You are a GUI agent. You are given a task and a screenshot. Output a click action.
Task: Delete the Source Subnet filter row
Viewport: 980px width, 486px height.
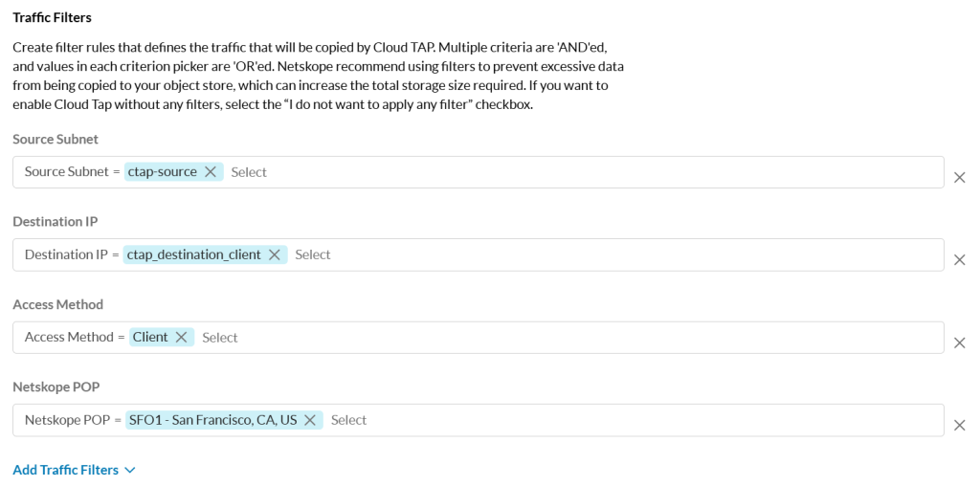[x=959, y=177]
